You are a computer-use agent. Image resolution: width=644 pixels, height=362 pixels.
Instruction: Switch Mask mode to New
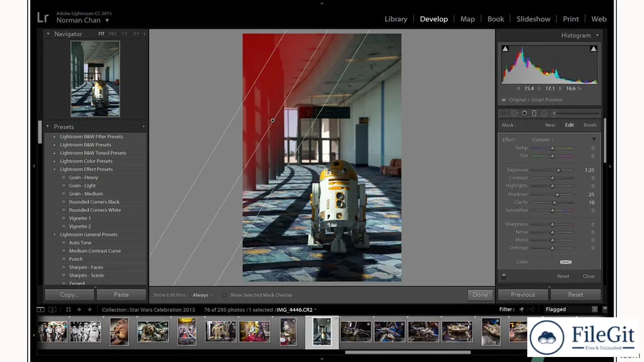pyautogui.click(x=550, y=125)
